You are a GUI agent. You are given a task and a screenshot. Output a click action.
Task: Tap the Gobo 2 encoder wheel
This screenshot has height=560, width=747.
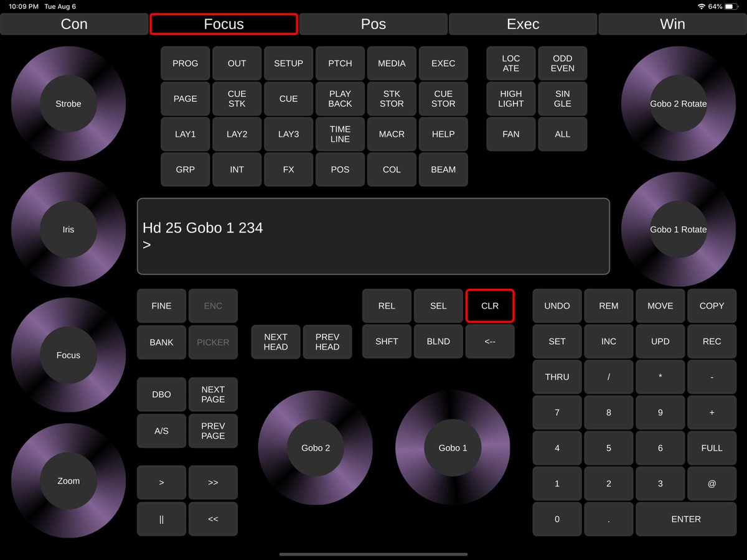[x=316, y=448]
